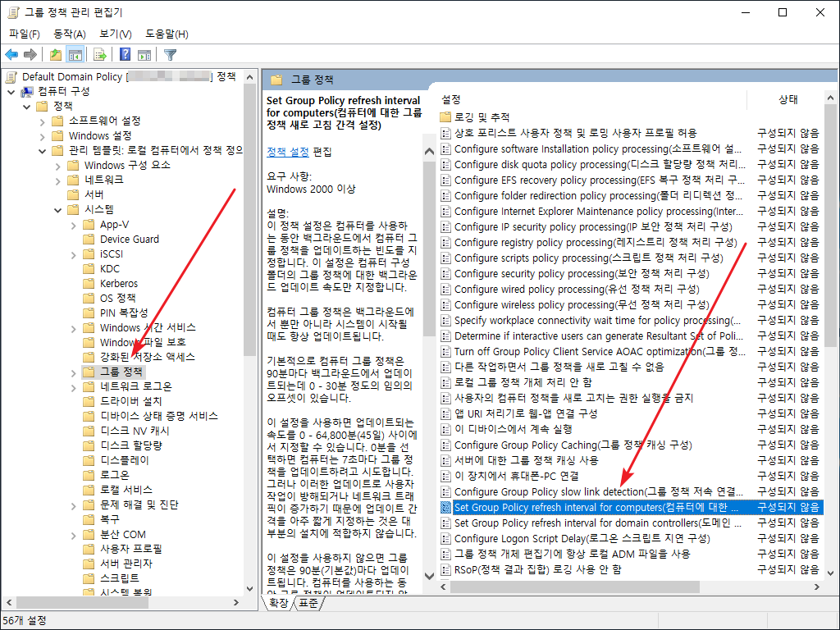Click the description pane vertical scrollbar thumb
Screen dimensions: 840x630
click(x=429, y=249)
